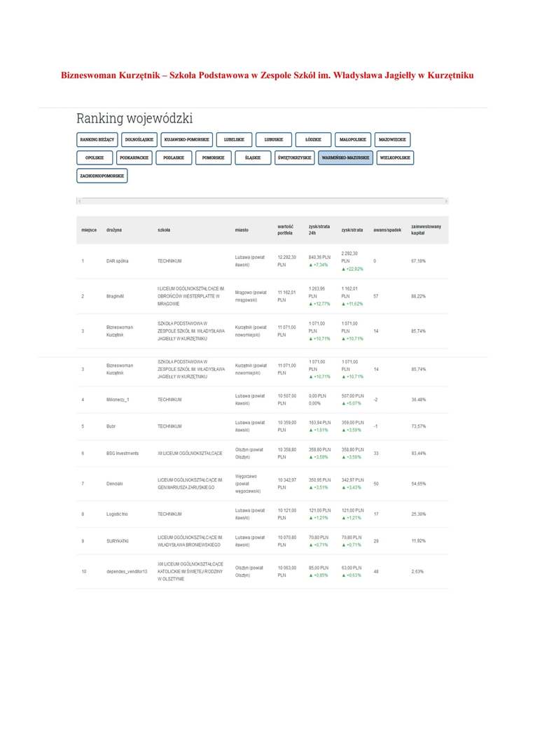Click school 'XII LICEUM OGÓLNOKSZTAŁCĄCE' in BSG row
535x756 pixels.
click(190, 453)
